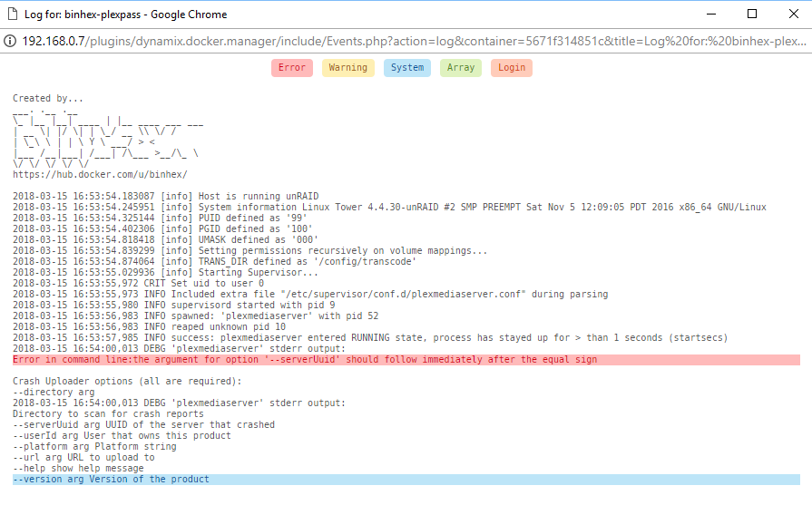
Task: Click the blue highlighted '--version arg' line
Action: (x=406, y=479)
